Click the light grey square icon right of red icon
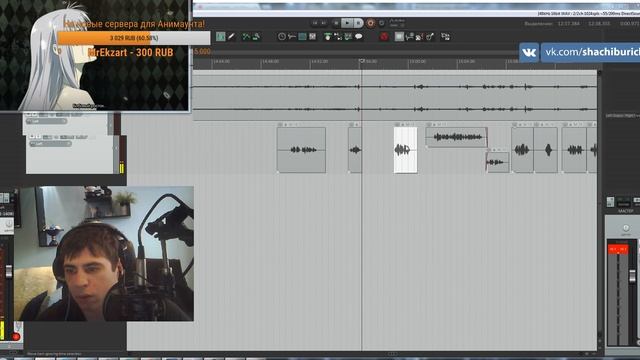This screenshot has width=640, height=360. pos(399,37)
